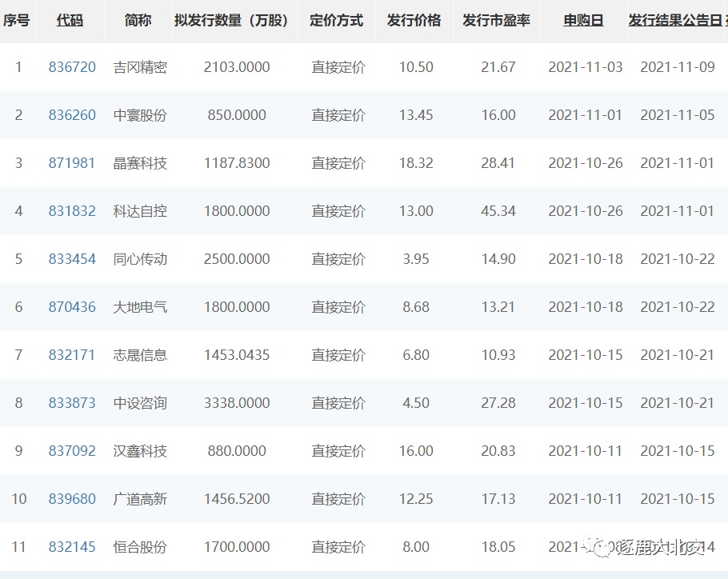Click issue quantity 3338.0000
Image resolution: width=728 pixels, height=579 pixels.
[x=237, y=403]
